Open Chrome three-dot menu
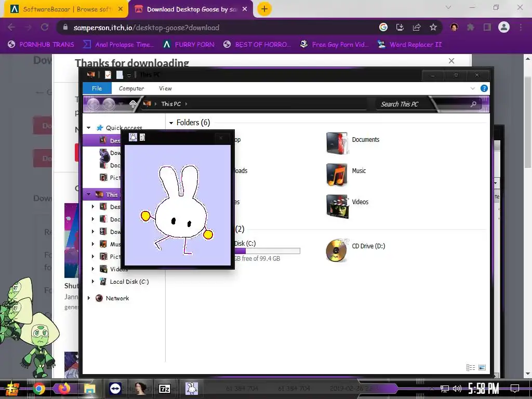Viewport: 532px width, 399px height. [521, 27]
